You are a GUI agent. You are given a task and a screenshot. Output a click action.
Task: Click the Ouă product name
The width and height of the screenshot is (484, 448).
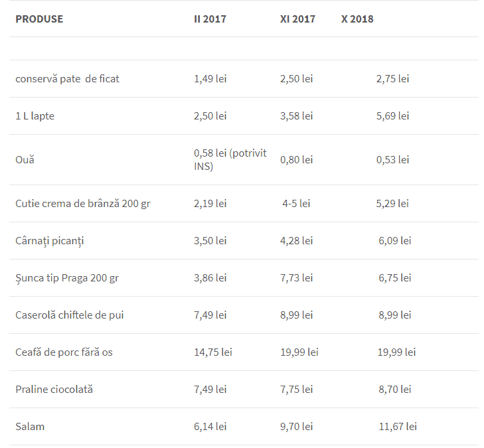[x=25, y=159]
